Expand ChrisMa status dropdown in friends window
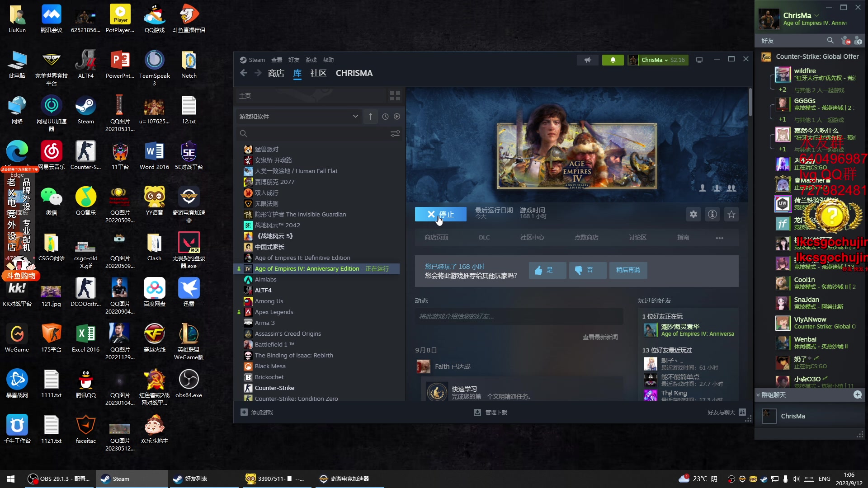The width and height of the screenshot is (868, 488). click(816, 16)
